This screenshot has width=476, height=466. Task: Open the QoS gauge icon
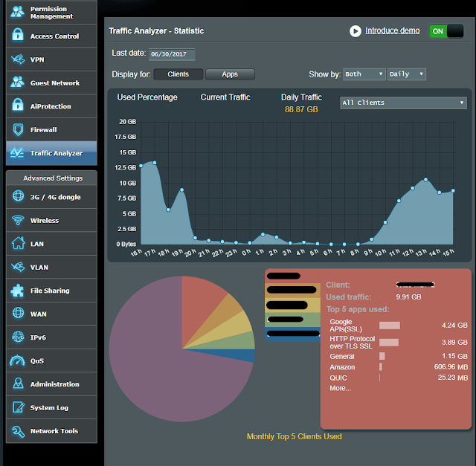point(18,360)
